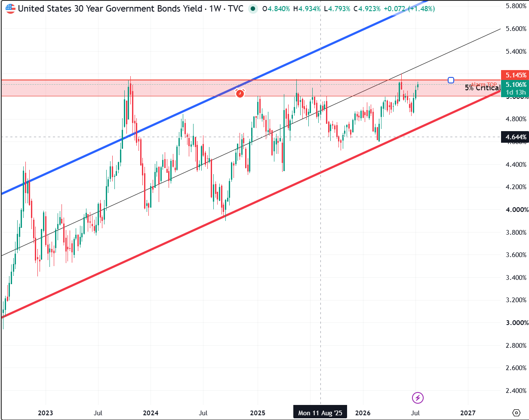The width and height of the screenshot is (529, 420).
Task: Click 2.600% on the price scale
Action: [516, 368]
